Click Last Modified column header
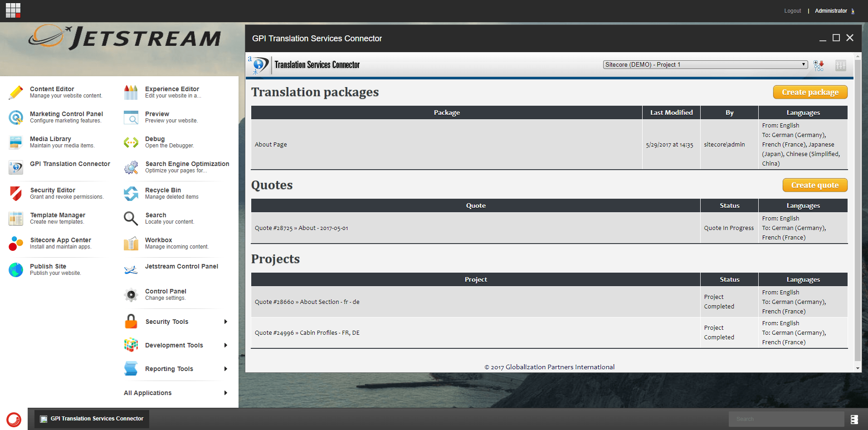The width and height of the screenshot is (868, 430). pyautogui.click(x=671, y=112)
